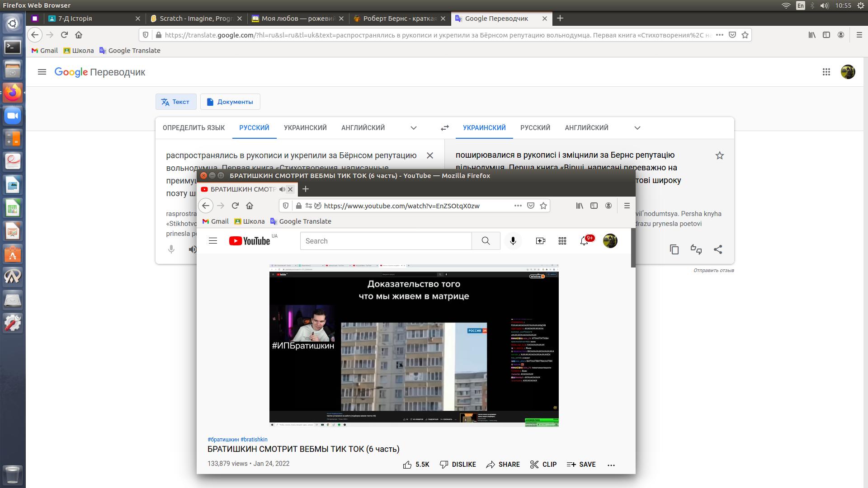Click the swap languages icon

pos(445,128)
